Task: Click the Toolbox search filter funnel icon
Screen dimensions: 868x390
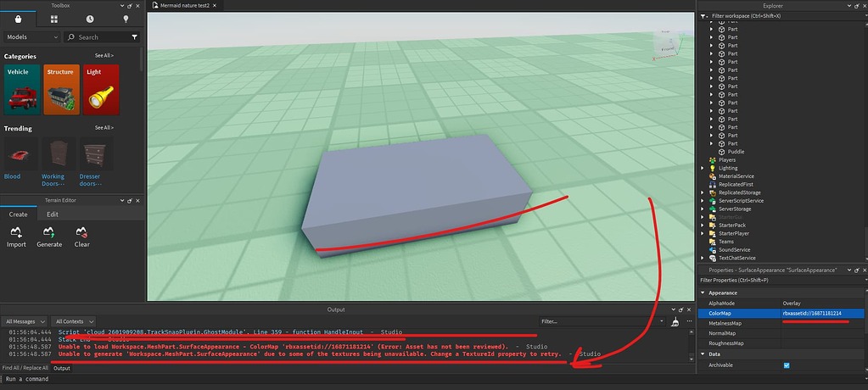Action: pyautogui.click(x=135, y=37)
